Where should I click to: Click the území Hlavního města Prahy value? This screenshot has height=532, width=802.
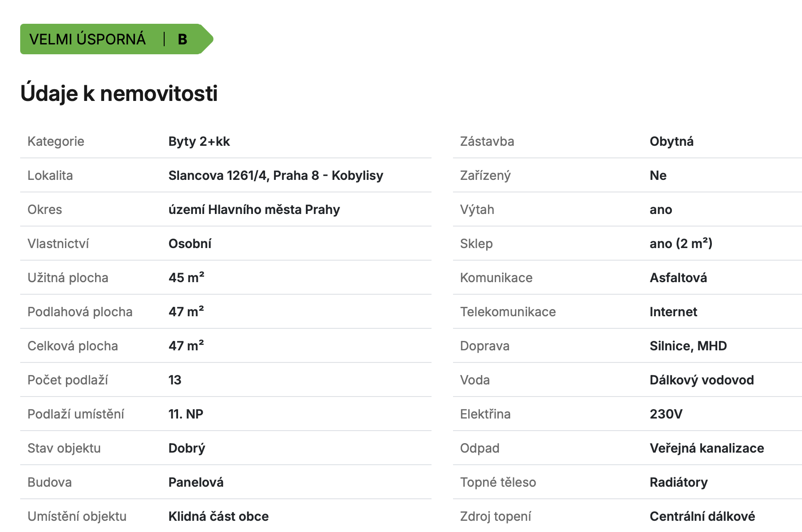point(254,209)
